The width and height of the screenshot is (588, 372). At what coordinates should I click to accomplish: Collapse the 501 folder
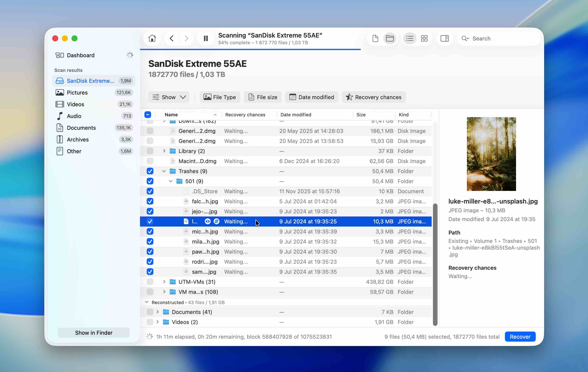(170, 181)
